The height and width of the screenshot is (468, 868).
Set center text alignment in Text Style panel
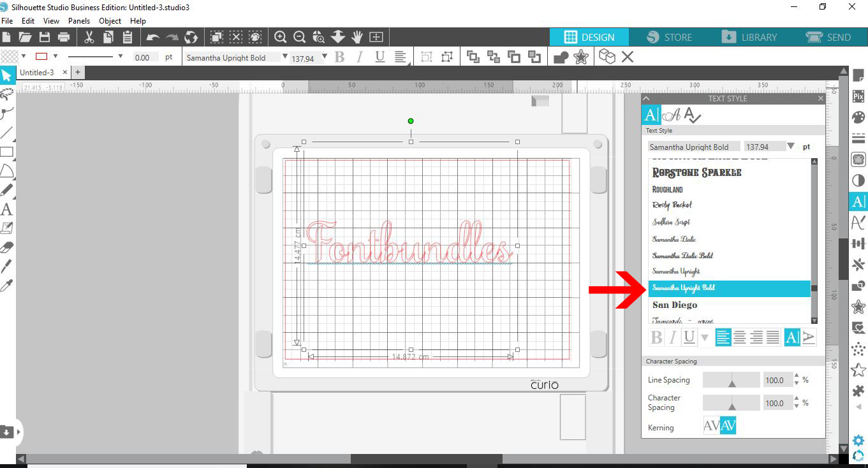tap(740, 337)
